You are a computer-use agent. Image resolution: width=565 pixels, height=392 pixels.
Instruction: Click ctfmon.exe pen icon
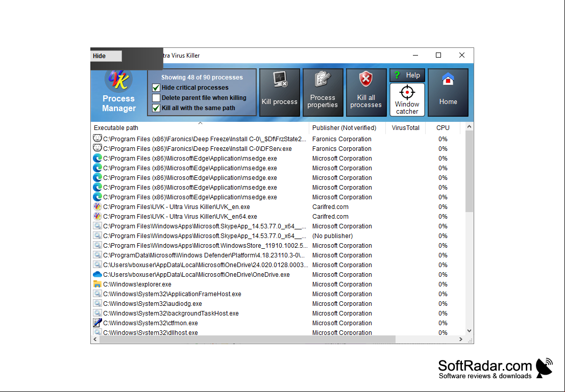pyautogui.click(x=97, y=323)
